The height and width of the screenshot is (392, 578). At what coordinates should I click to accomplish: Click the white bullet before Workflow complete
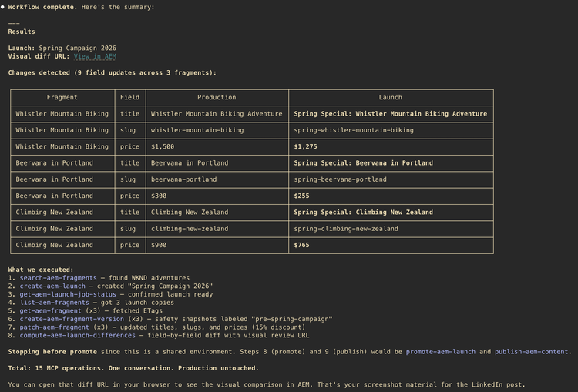(3, 7)
